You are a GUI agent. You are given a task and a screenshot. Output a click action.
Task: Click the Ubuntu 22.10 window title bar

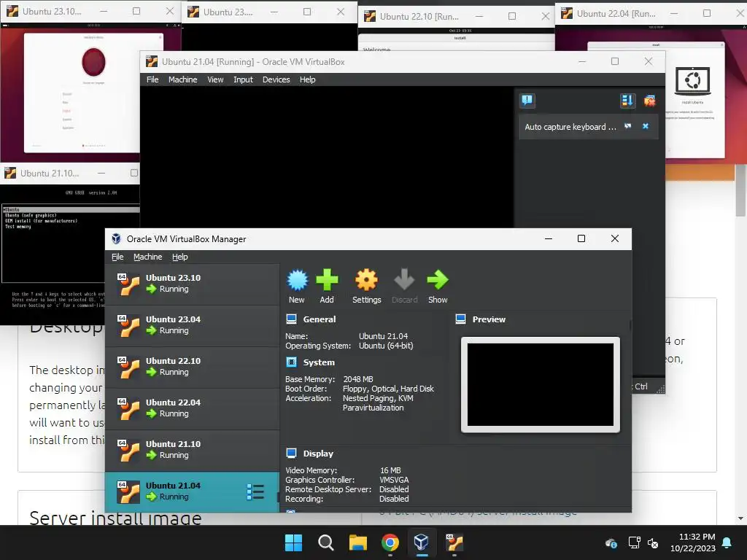(456, 16)
